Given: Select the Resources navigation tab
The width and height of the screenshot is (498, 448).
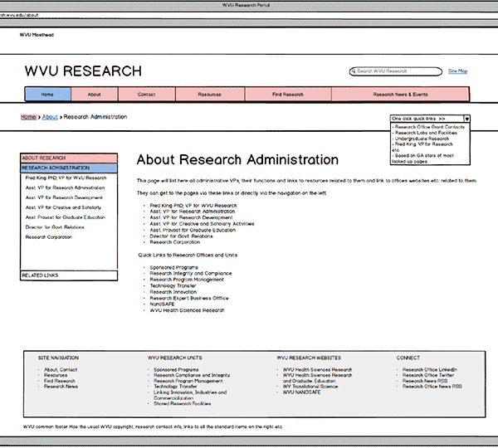Looking at the screenshot, I should [x=210, y=95].
